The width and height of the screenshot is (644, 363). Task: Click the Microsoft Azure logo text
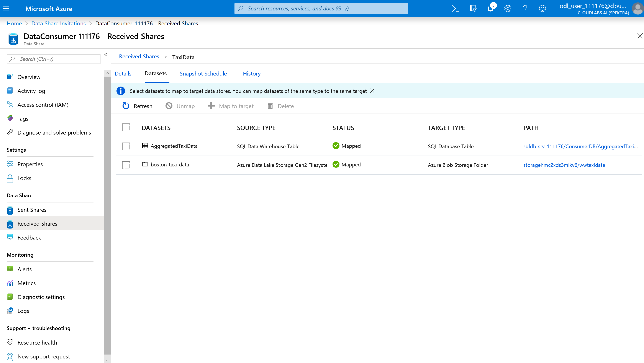49,9
